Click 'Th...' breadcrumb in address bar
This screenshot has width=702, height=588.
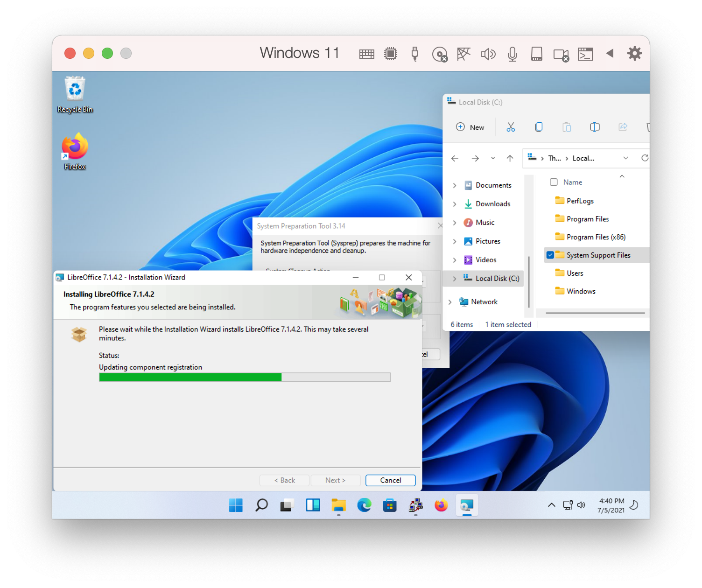pyautogui.click(x=554, y=159)
